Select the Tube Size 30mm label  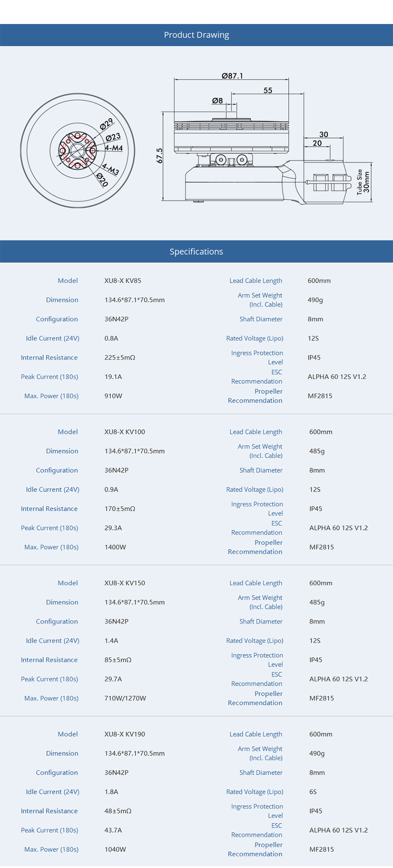[x=363, y=182]
